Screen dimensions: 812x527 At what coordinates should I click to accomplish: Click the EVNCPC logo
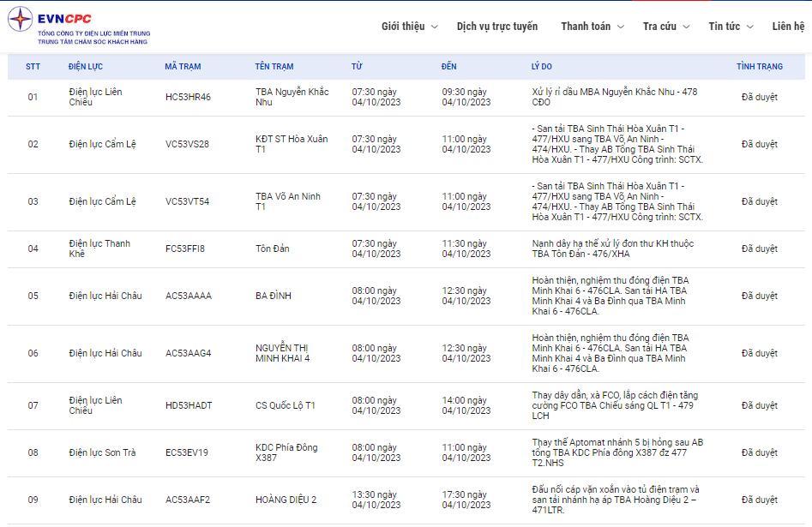pyautogui.click(x=78, y=27)
